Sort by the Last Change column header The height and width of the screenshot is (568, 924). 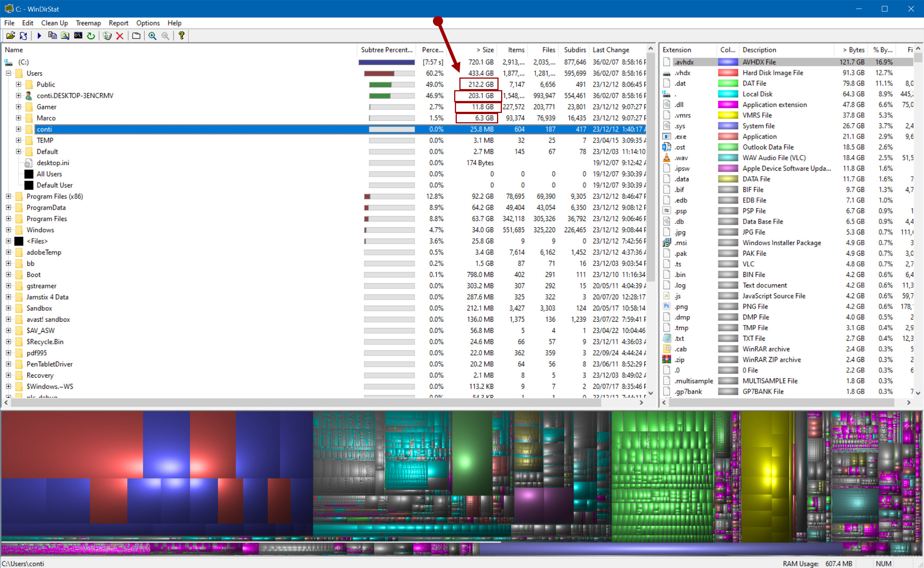(x=618, y=50)
